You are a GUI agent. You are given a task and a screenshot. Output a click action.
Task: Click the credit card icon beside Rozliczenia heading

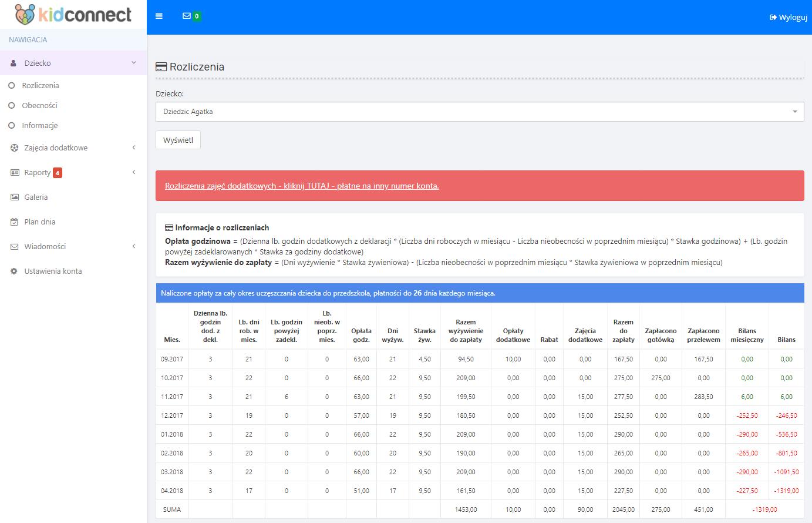point(161,67)
